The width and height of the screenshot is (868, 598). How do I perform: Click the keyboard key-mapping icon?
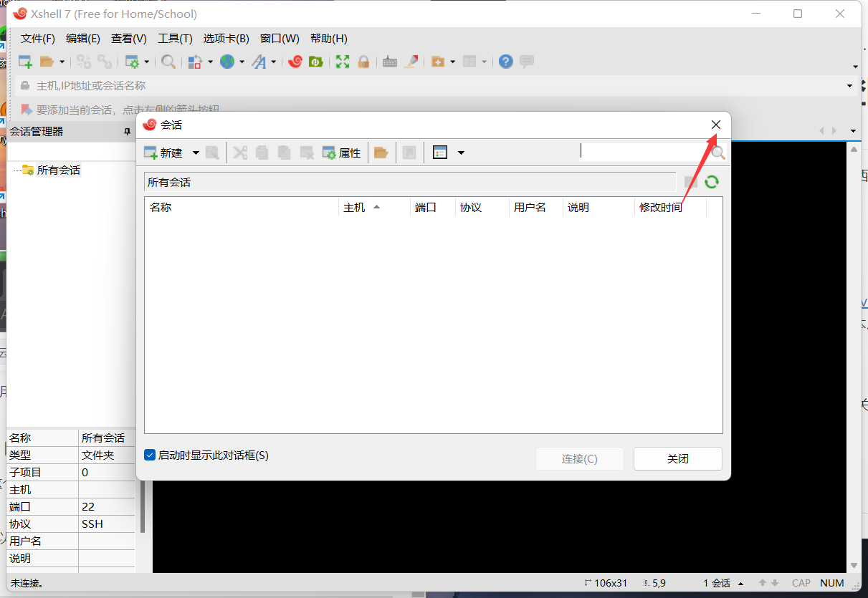point(390,62)
